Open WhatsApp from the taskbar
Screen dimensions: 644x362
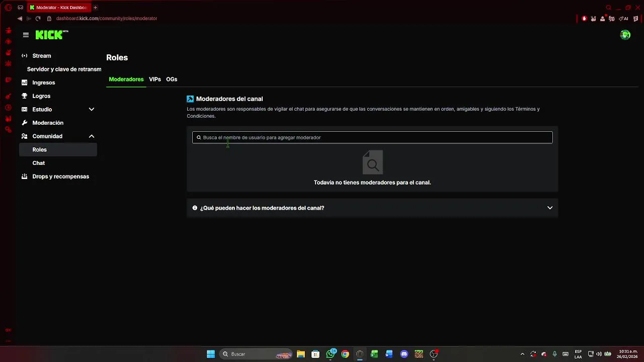[331, 354]
